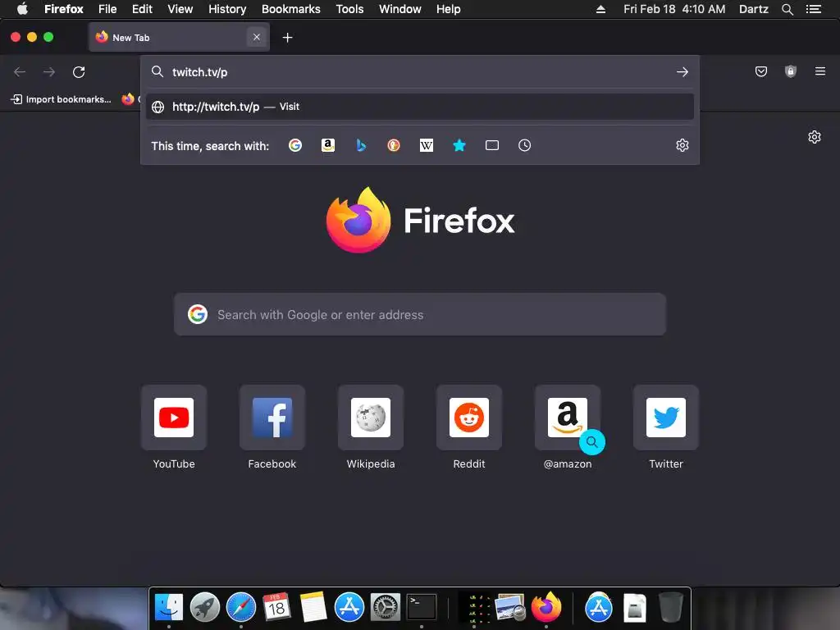Open the View menu
840x630 pixels.
180,9
